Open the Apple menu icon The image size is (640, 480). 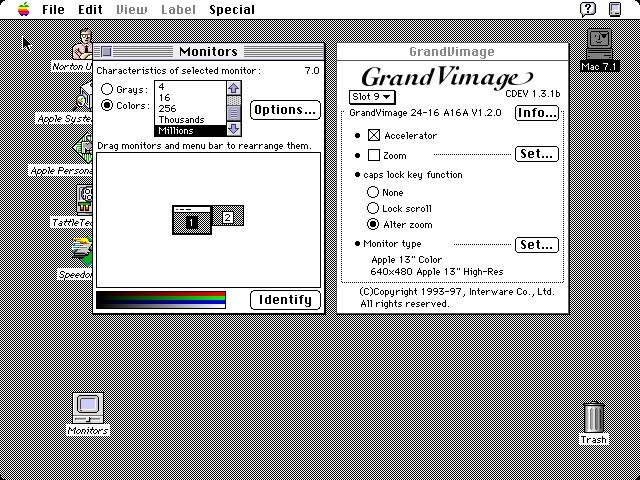24,9
